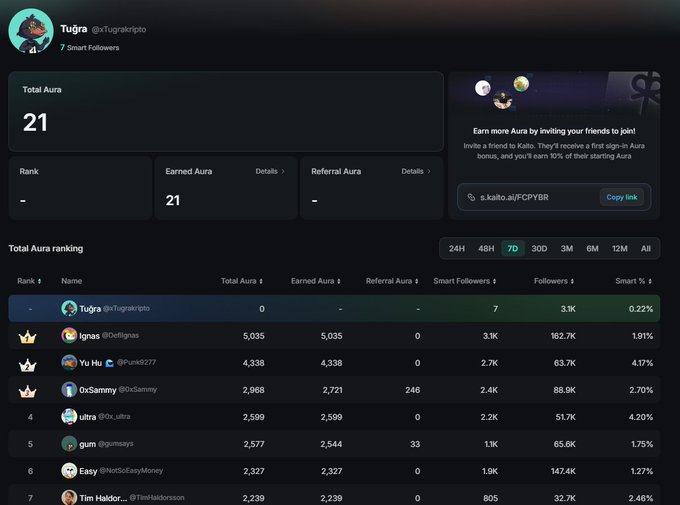Open Earned Aura details
The height and width of the screenshot is (505, 680).
tap(270, 171)
